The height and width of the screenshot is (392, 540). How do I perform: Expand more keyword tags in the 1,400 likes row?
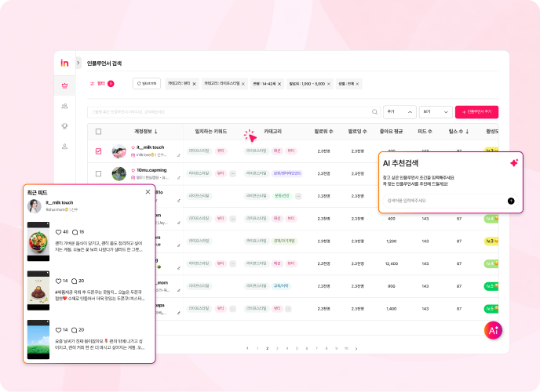(x=233, y=309)
